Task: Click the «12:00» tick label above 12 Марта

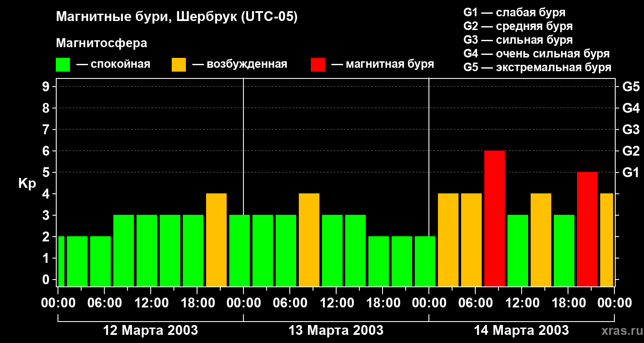Action: [x=151, y=303]
